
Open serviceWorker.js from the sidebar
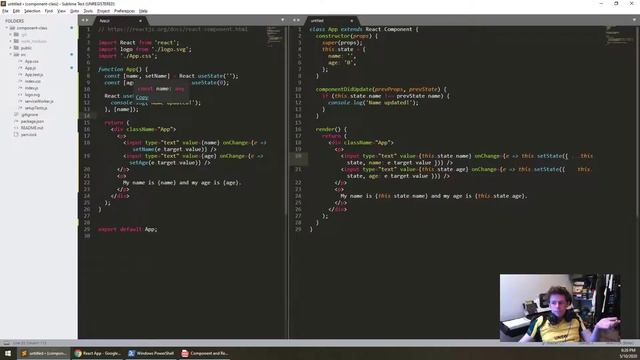click(x=39, y=101)
